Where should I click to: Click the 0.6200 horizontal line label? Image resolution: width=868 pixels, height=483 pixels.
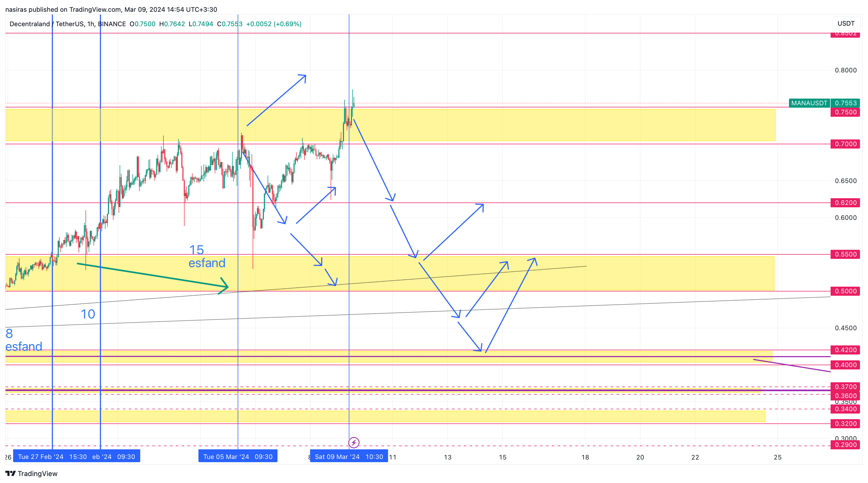[x=845, y=202]
